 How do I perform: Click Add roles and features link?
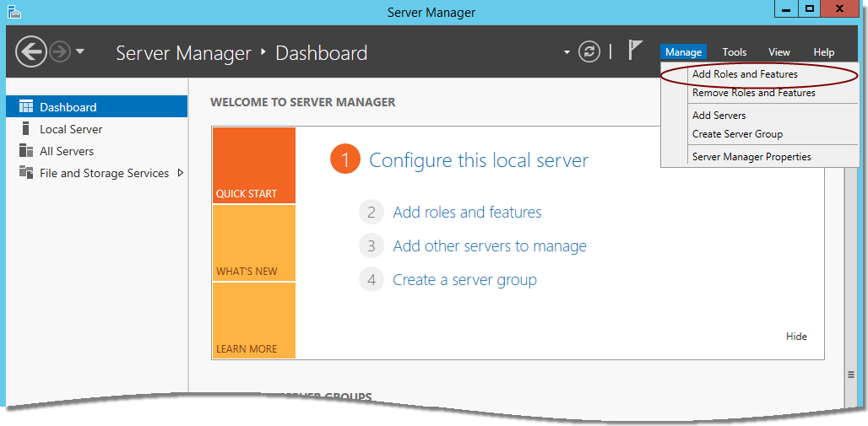(x=467, y=212)
